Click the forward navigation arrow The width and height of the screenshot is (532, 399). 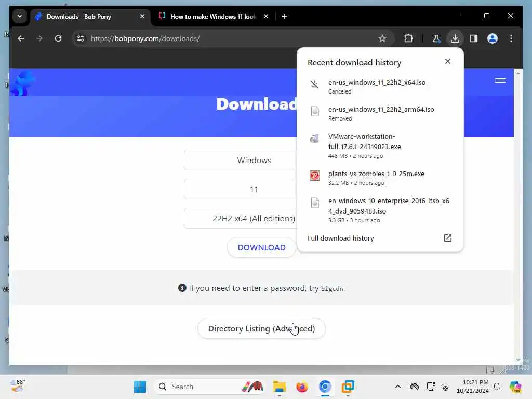pyautogui.click(x=39, y=38)
